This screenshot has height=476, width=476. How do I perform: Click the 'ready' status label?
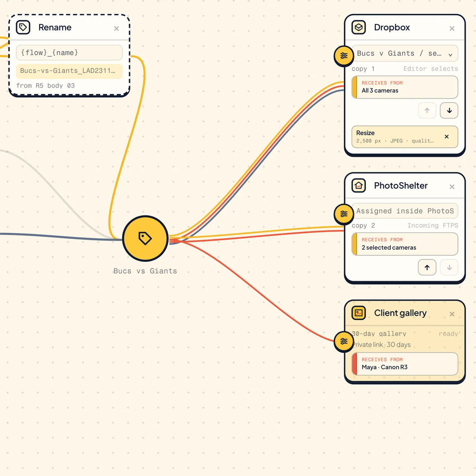click(x=448, y=334)
